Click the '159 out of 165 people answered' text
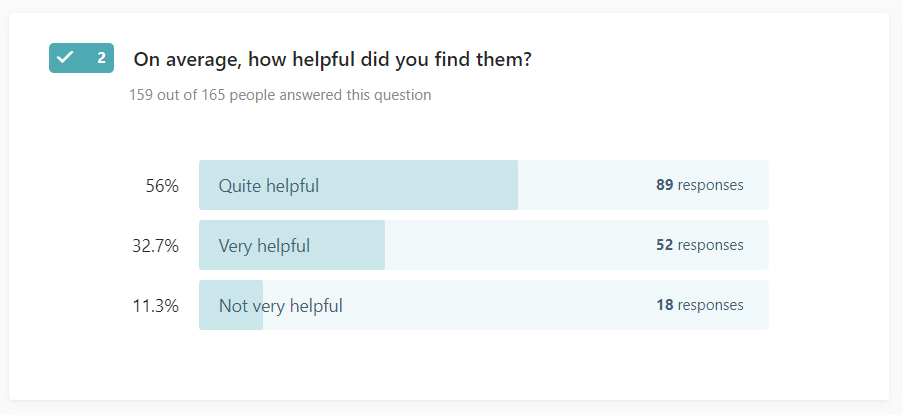 [280, 95]
